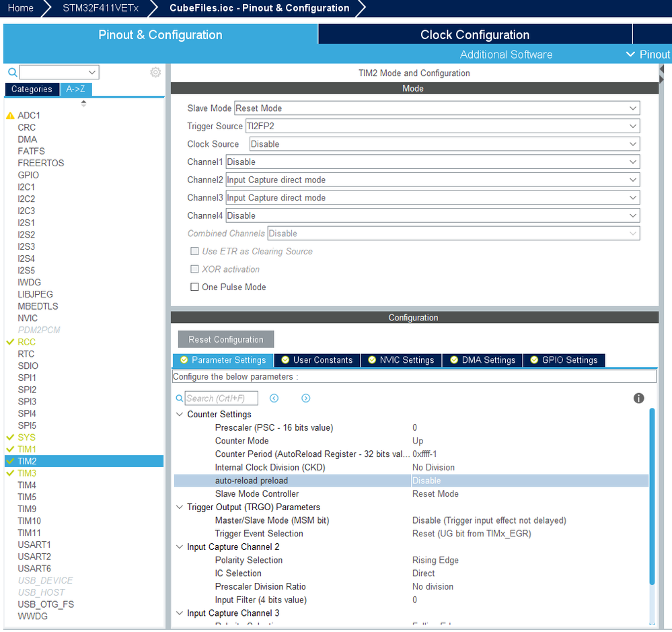This screenshot has height=632, width=672.
Task: Open the Parameter Settings tab
Action: coord(223,359)
